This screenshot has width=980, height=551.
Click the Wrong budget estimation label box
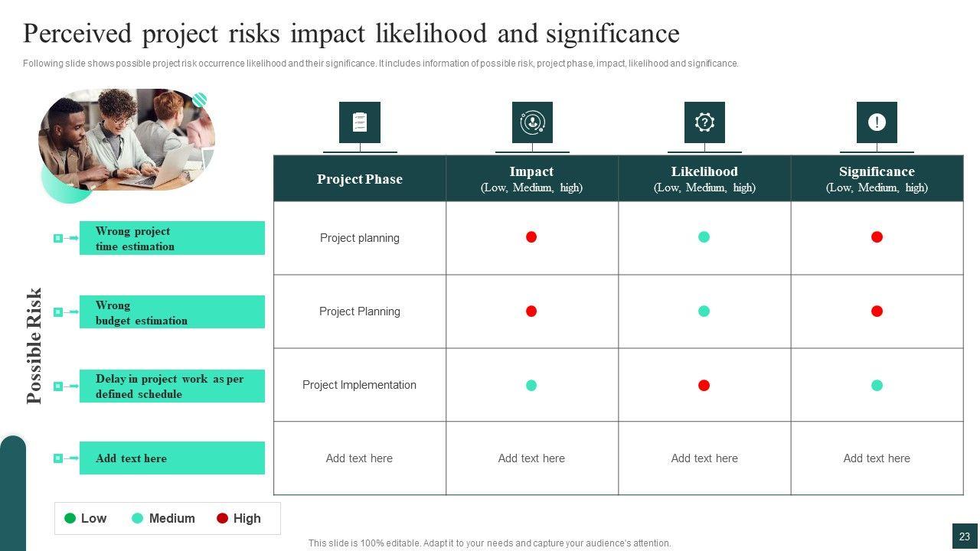(172, 312)
